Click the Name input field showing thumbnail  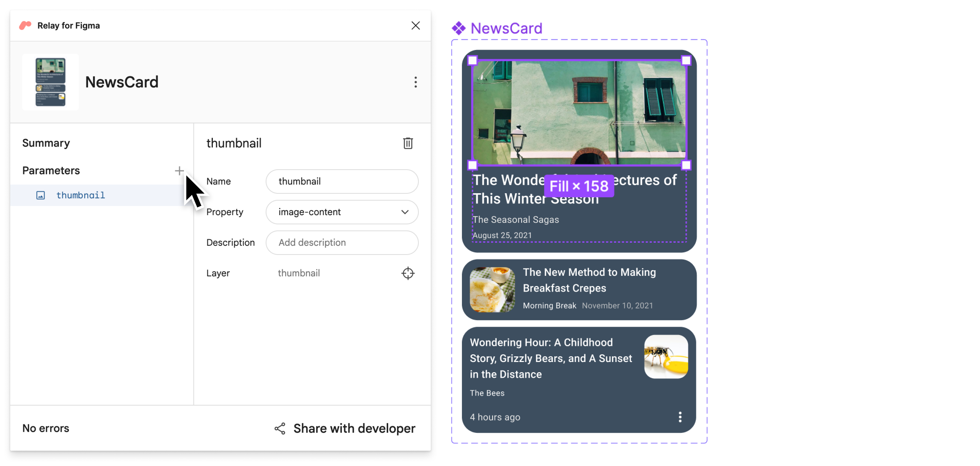pyautogui.click(x=342, y=181)
